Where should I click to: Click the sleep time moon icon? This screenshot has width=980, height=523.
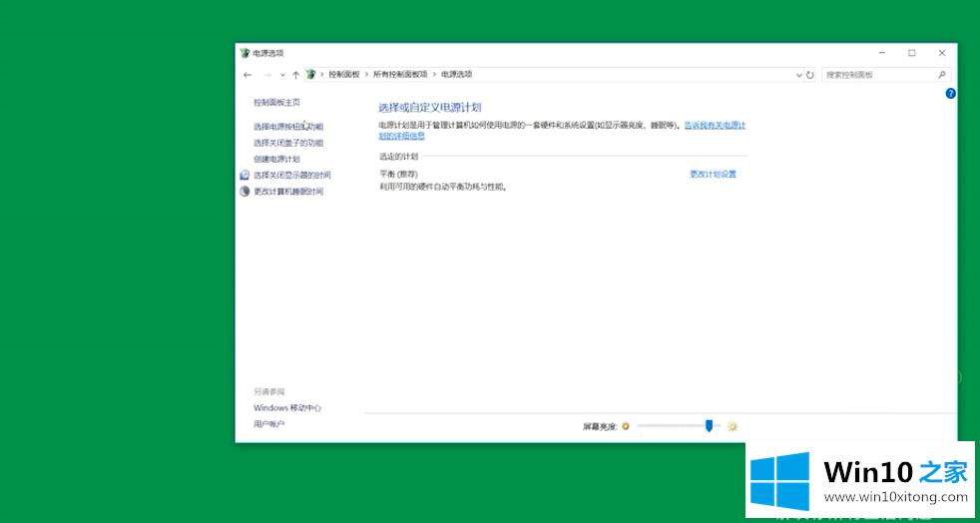[245, 192]
